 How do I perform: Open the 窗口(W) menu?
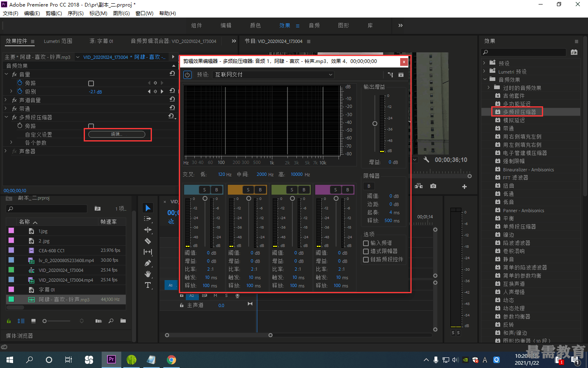click(145, 13)
